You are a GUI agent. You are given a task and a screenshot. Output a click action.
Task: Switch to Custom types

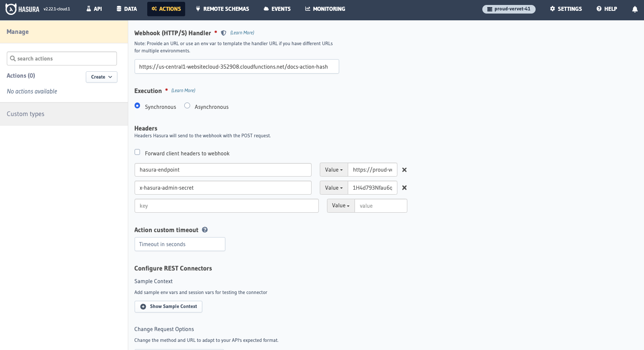[25, 114]
